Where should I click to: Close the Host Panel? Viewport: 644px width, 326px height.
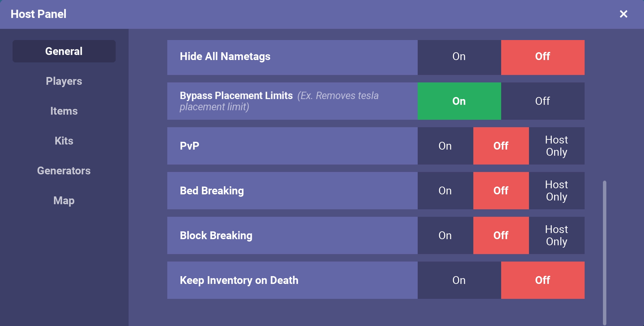(x=623, y=14)
